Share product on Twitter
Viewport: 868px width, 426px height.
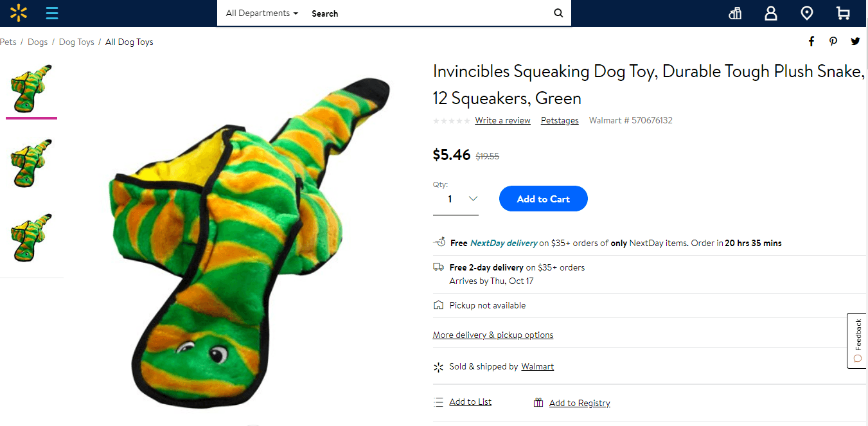click(855, 40)
